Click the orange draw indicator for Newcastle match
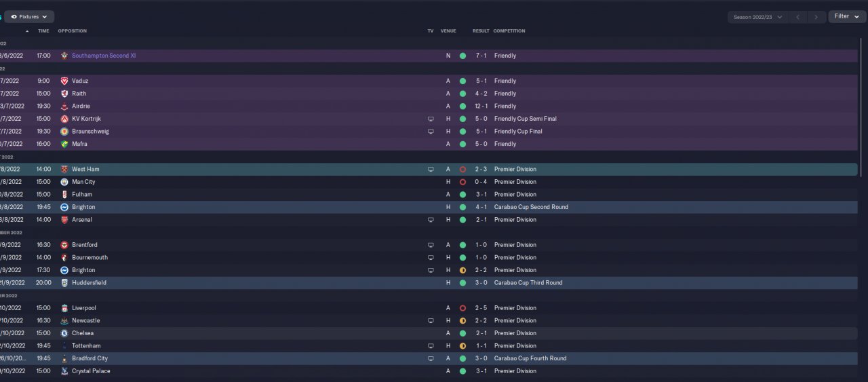Viewport: 868px width, 382px height. pyautogui.click(x=462, y=321)
